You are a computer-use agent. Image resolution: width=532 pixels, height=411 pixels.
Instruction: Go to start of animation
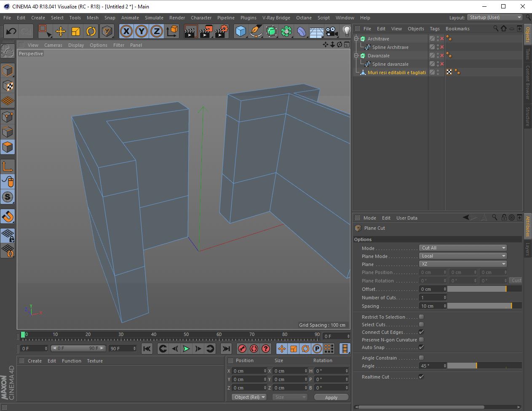[147, 349]
